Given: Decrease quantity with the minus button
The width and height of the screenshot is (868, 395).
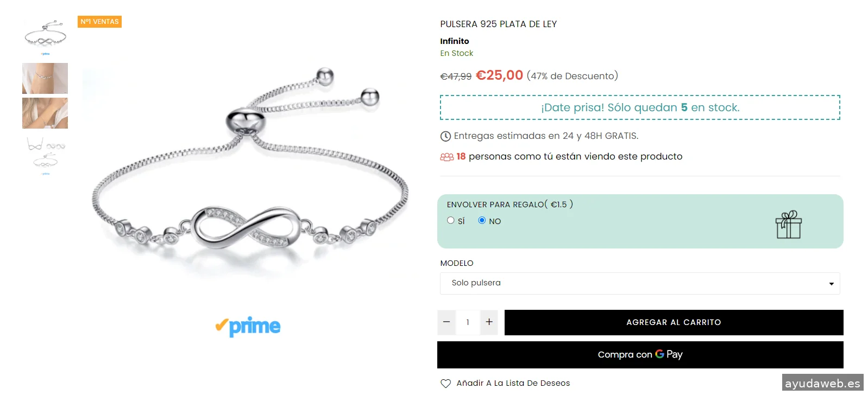Looking at the screenshot, I should pos(446,322).
